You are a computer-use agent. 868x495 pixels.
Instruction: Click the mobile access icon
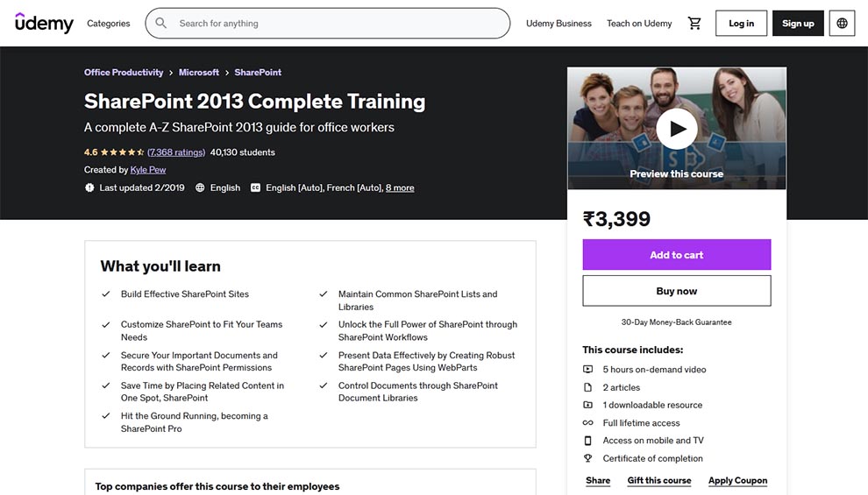tap(588, 441)
